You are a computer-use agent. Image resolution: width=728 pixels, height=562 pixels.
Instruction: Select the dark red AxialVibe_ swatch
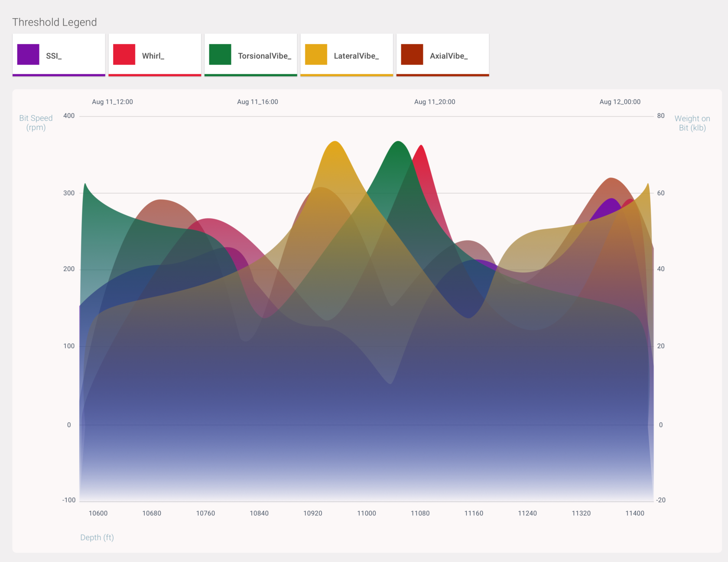(x=412, y=55)
